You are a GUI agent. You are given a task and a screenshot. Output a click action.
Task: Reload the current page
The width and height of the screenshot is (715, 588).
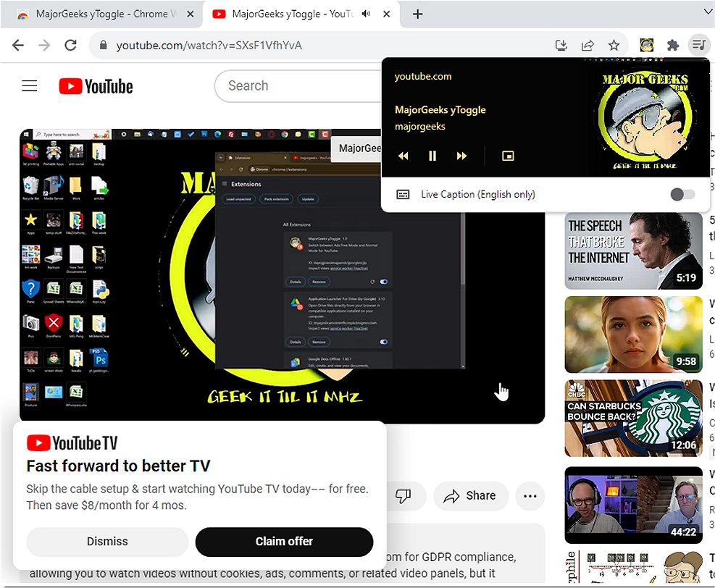(x=70, y=45)
